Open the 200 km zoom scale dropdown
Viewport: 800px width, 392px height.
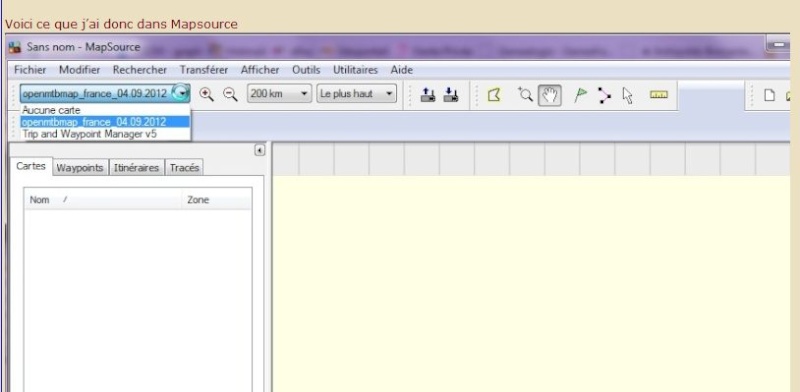[279, 94]
